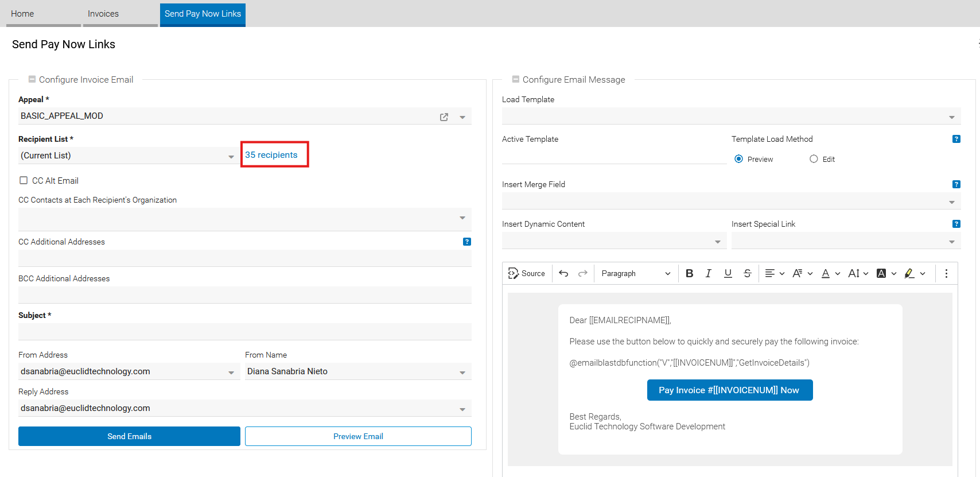Open help for Insert Merge Field
This screenshot has width=980, height=477.
[x=956, y=184]
